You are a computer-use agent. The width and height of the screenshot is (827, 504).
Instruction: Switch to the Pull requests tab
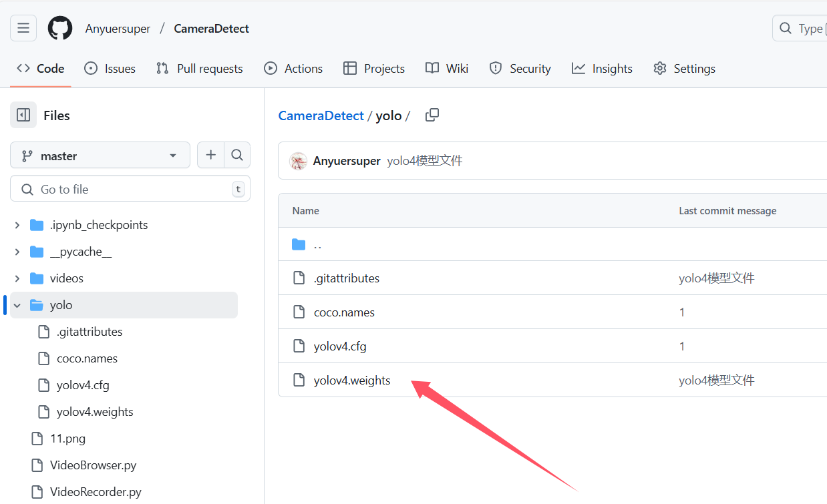point(200,68)
